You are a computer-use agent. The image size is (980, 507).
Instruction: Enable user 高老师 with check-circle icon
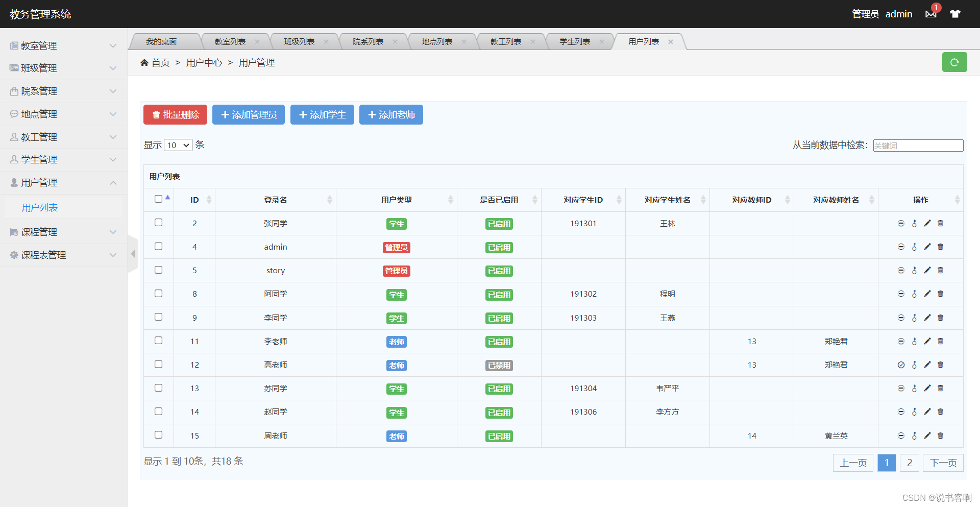(901, 365)
